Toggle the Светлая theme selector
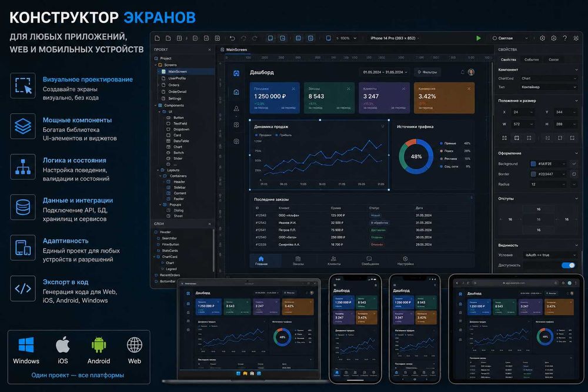Image resolution: width=588 pixels, height=392 pixels. click(510, 38)
